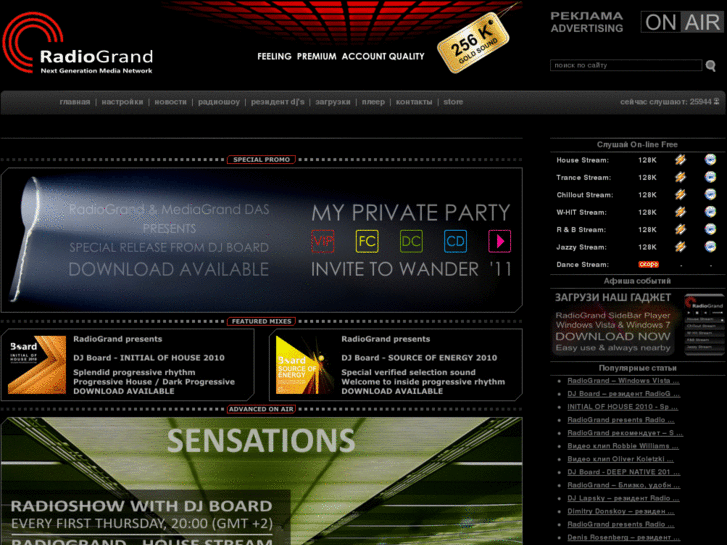Open the 'DJ Board – резидент RadioG ...' article
Viewport: 727px width, 545px height.
point(624,394)
